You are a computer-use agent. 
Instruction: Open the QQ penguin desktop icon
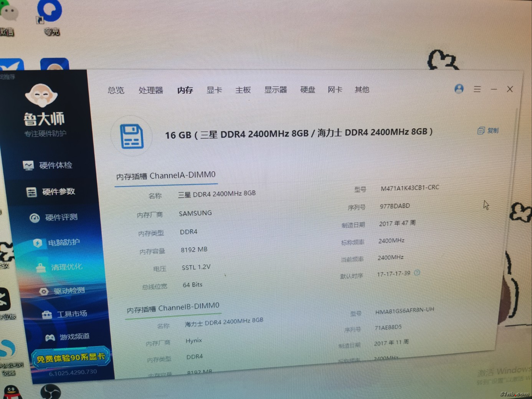click(12, 392)
